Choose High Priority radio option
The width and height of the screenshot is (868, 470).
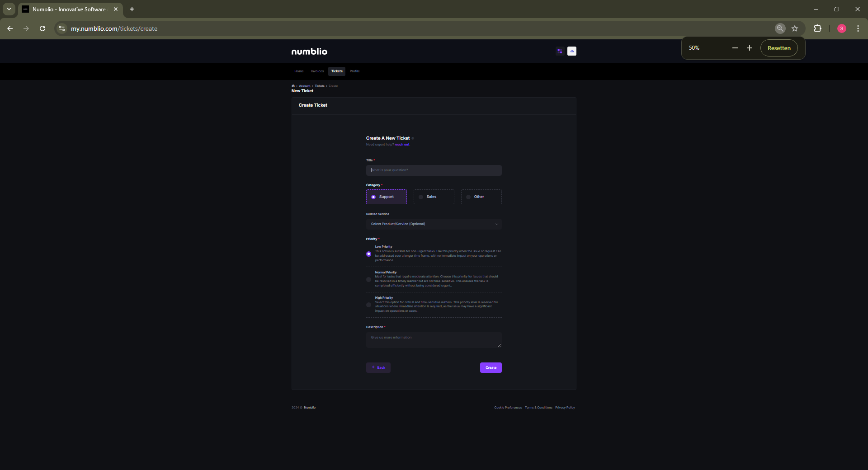(x=368, y=305)
